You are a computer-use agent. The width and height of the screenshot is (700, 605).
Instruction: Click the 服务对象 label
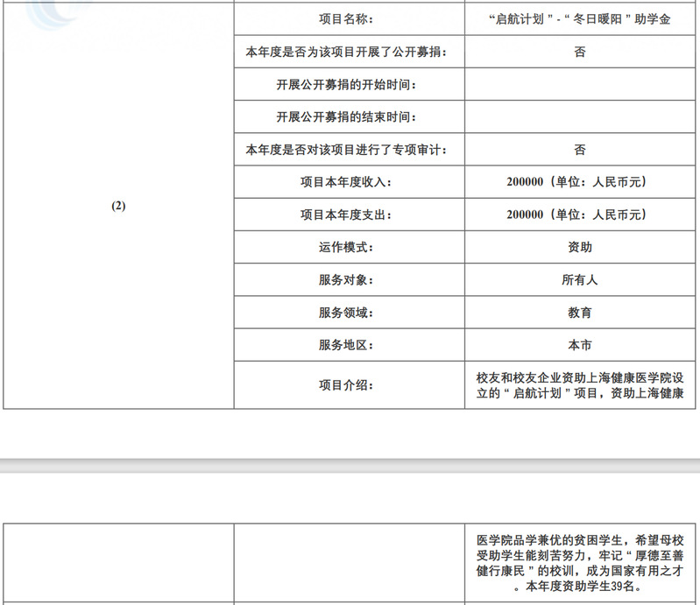pyautogui.click(x=346, y=280)
